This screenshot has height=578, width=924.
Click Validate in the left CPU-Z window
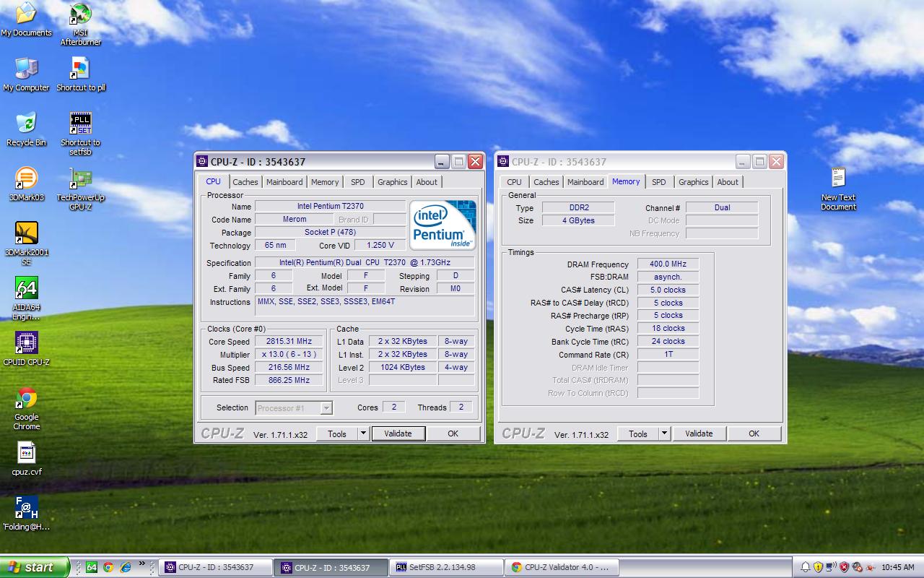398,433
